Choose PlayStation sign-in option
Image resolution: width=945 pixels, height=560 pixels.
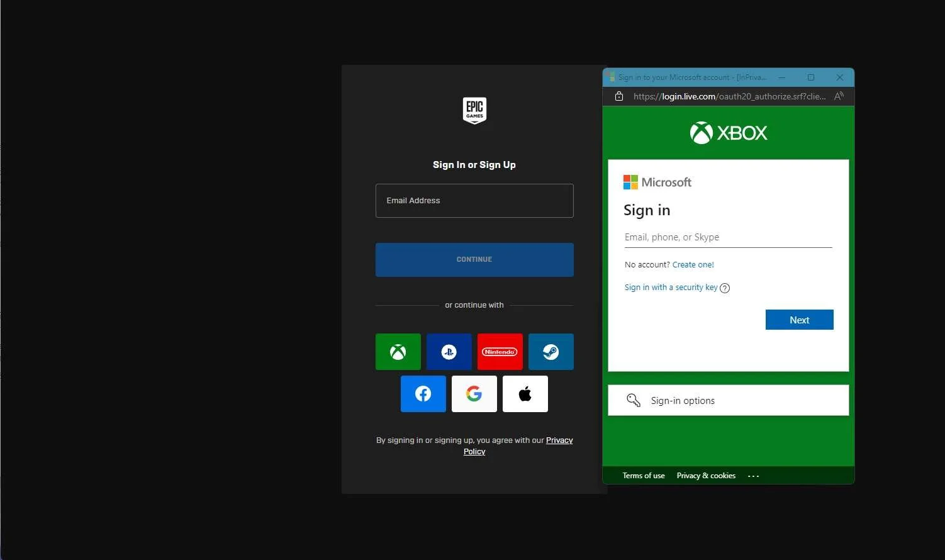click(449, 352)
